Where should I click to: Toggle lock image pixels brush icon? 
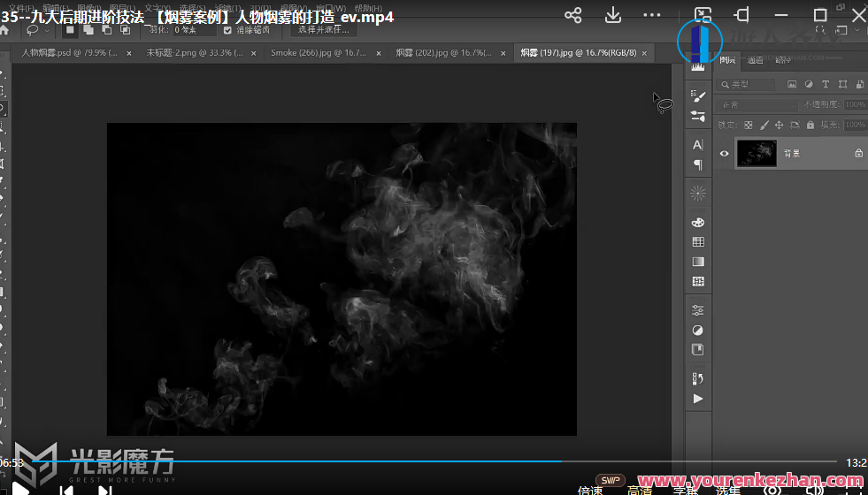coord(764,125)
